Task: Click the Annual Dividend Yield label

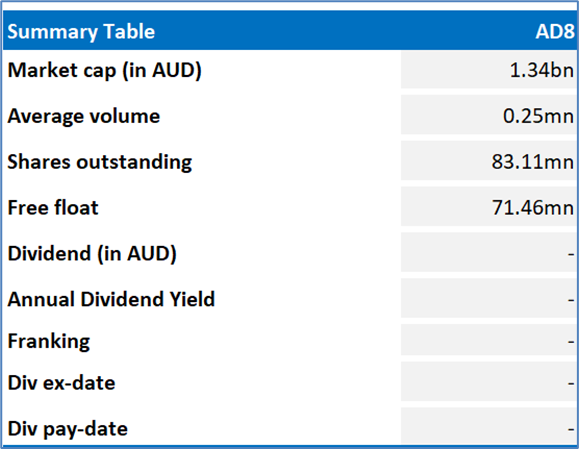Action: 111,299
